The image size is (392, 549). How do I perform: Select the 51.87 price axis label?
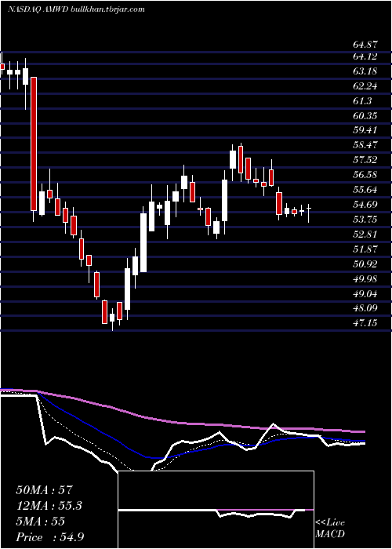pyautogui.click(x=365, y=249)
